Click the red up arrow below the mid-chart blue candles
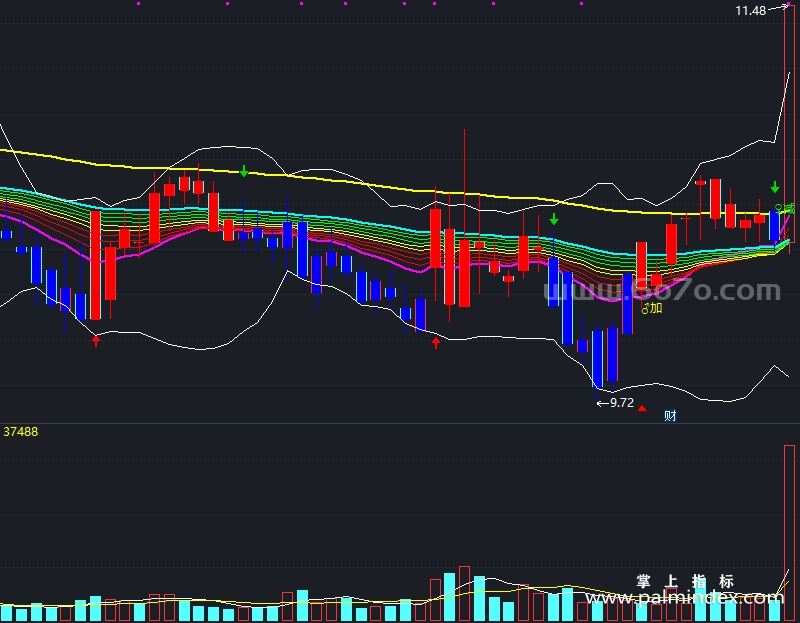The height and width of the screenshot is (623, 800). point(436,342)
